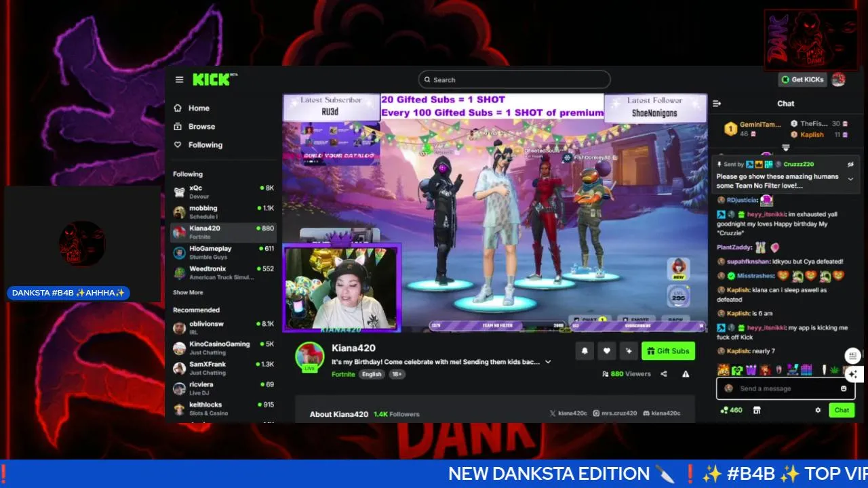The height and width of the screenshot is (488, 868).
Task: Click the Dank logo in top-right overlay
Action: (x=811, y=40)
